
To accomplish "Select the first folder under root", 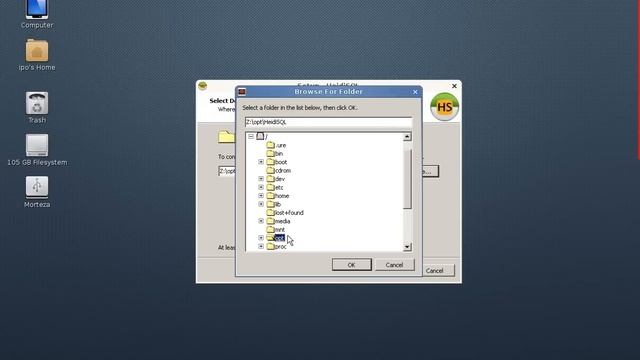I will tap(280, 145).
